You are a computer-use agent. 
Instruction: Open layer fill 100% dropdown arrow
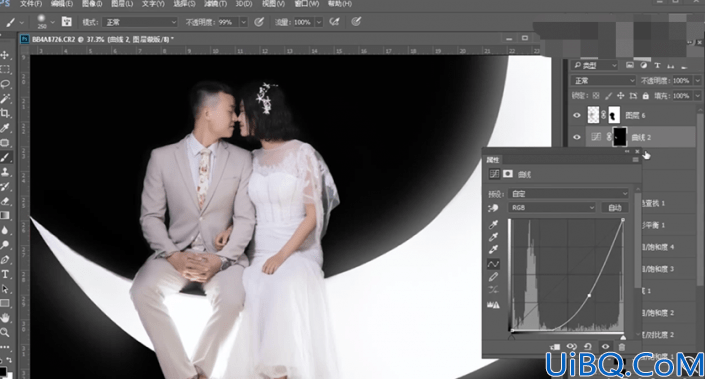coord(697,96)
